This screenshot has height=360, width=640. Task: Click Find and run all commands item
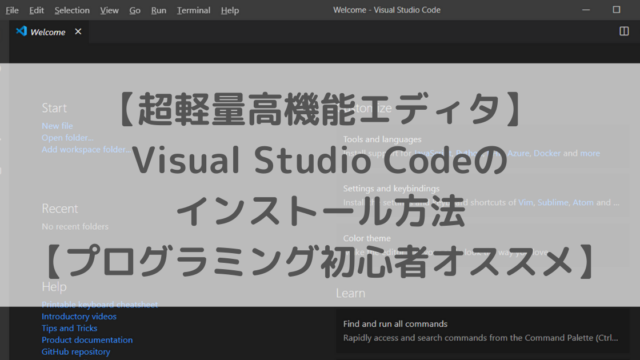tap(482, 331)
